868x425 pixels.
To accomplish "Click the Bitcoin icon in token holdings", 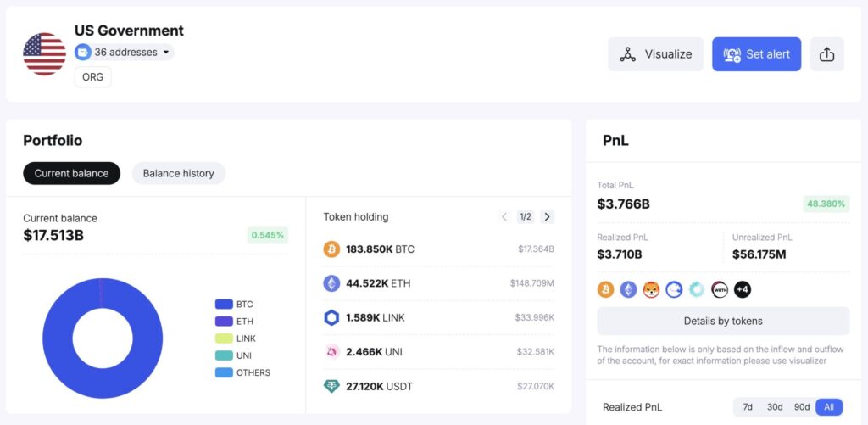I will pos(331,249).
